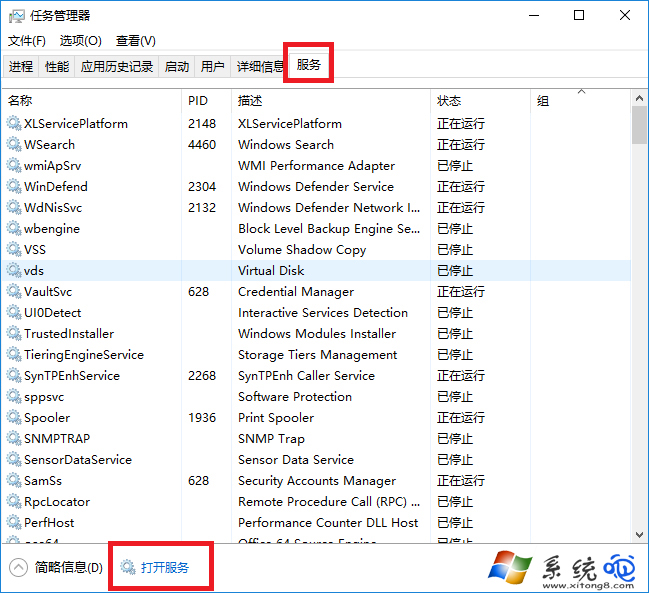
Task: Click the WinDefend service gear icon
Action: click(x=14, y=187)
